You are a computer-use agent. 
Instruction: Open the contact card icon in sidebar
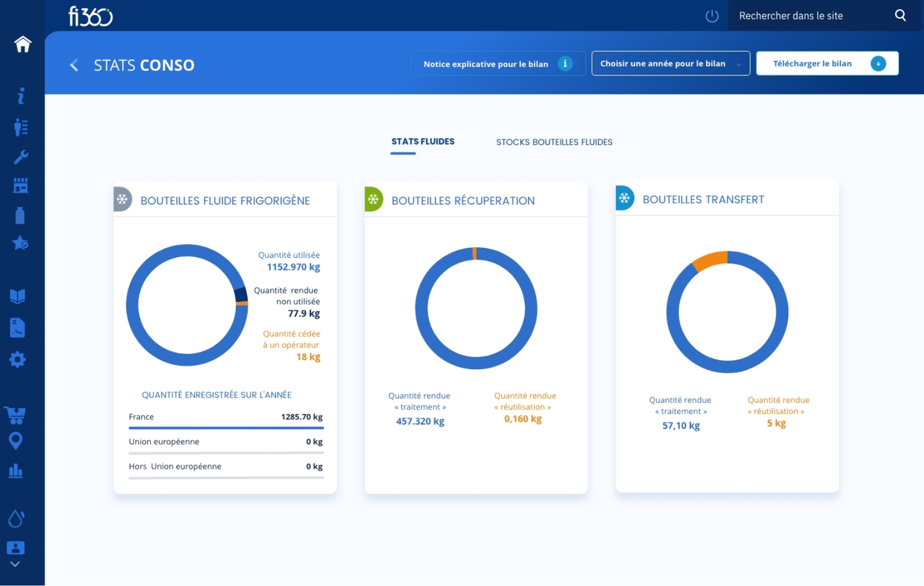pyautogui.click(x=16, y=548)
